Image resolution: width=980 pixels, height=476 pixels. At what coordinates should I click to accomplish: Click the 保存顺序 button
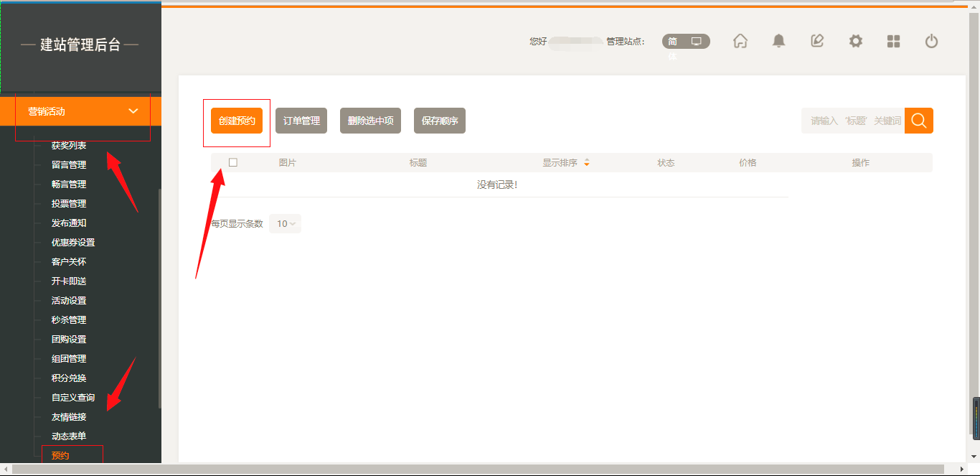(439, 121)
